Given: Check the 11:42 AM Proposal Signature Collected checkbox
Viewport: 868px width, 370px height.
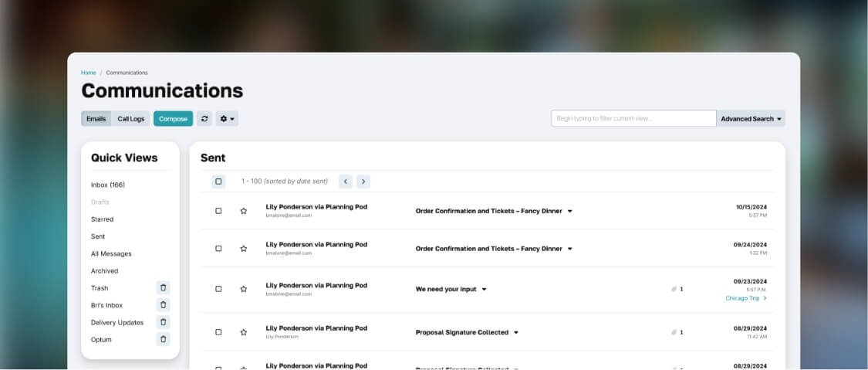Looking at the screenshot, I should click(218, 332).
